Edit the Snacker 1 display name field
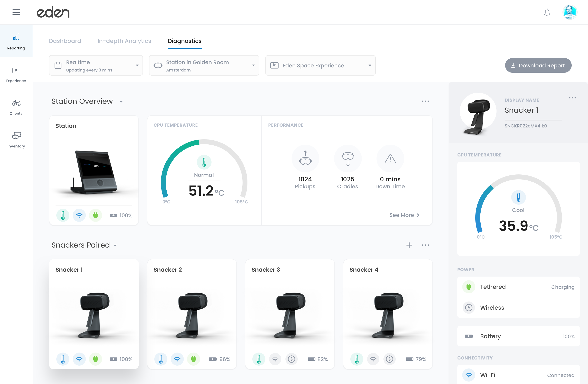The height and width of the screenshot is (384, 588). (x=533, y=111)
